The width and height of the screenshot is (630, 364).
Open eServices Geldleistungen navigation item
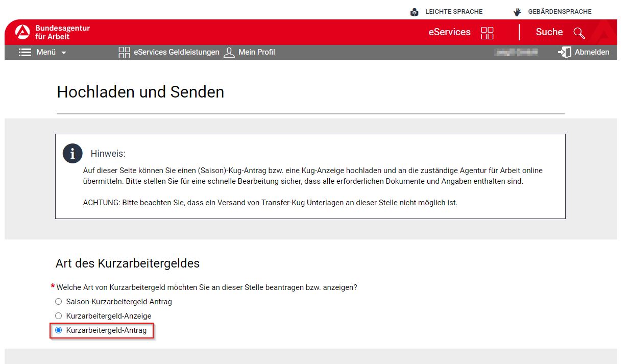[x=176, y=52]
